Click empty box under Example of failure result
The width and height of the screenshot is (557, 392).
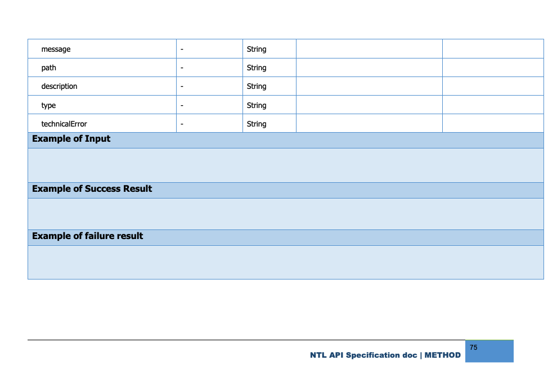coord(285,262)
